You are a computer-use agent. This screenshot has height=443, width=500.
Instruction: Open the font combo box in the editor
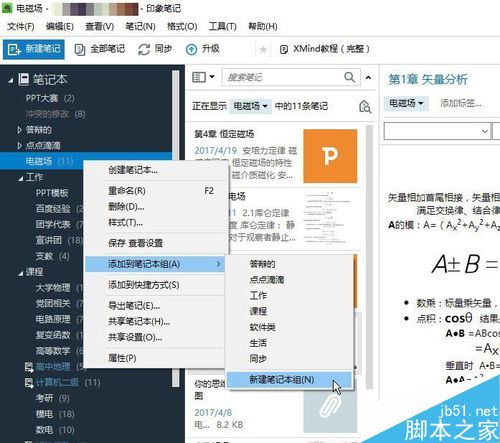click(x=437, y=131)
